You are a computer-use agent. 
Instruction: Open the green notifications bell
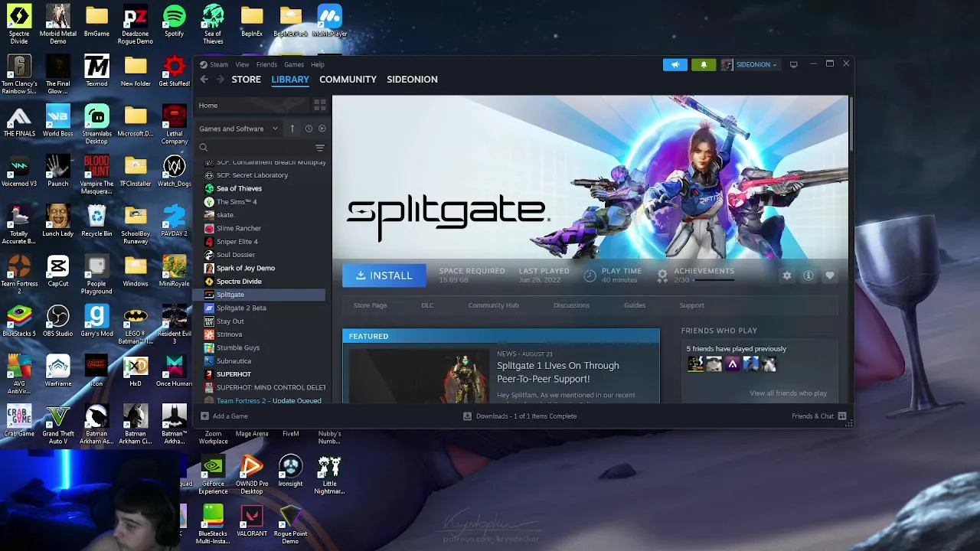[x=704, y=64]
